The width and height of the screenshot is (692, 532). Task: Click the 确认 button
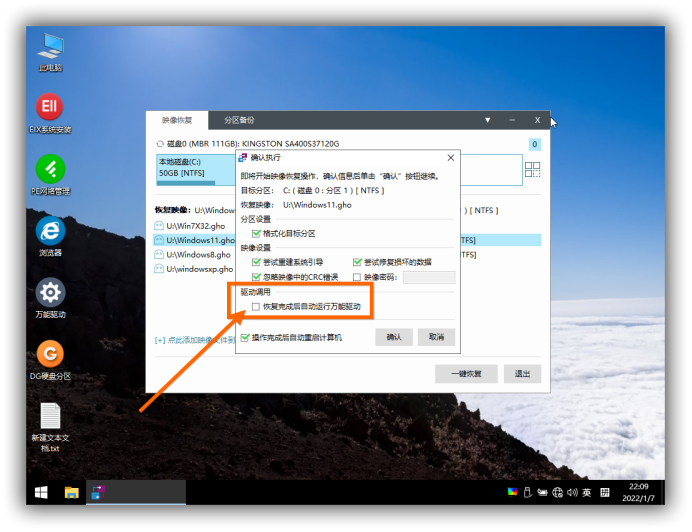click(x=394, y=337)
